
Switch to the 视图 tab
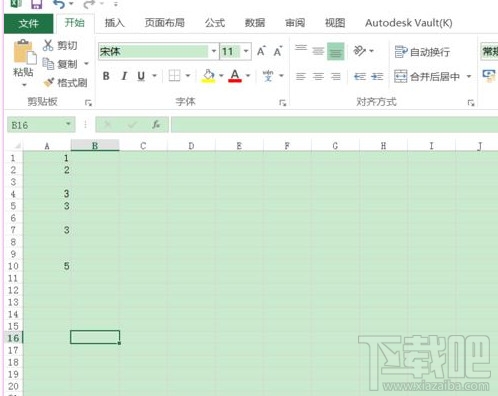click(335, 23)
